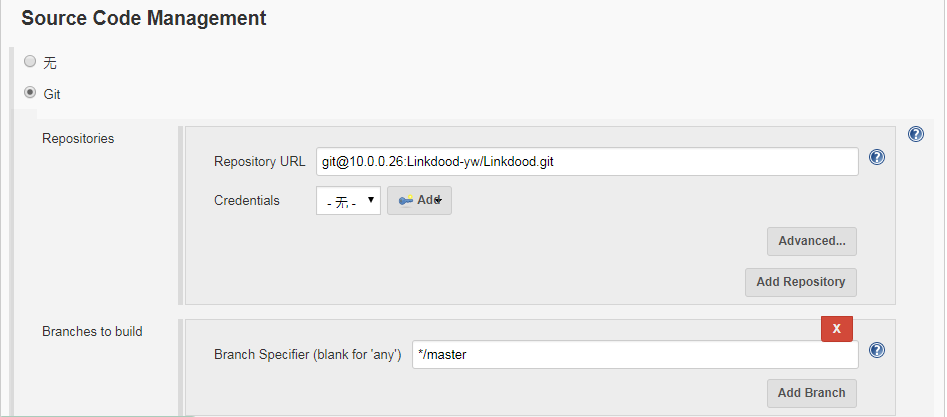The width and height of the screenshot is (947, 417).
Task: Delete the branch with the red X
Action: 836,328
